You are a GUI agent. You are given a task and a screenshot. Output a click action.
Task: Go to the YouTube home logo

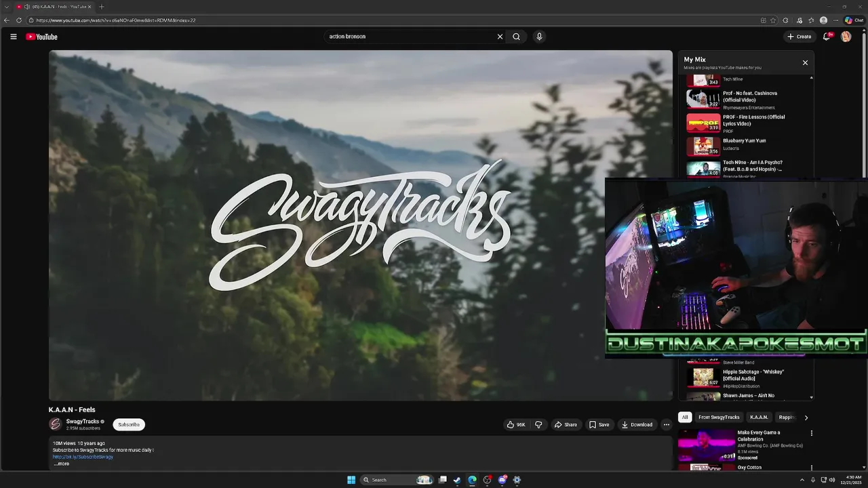pos(41,37)
